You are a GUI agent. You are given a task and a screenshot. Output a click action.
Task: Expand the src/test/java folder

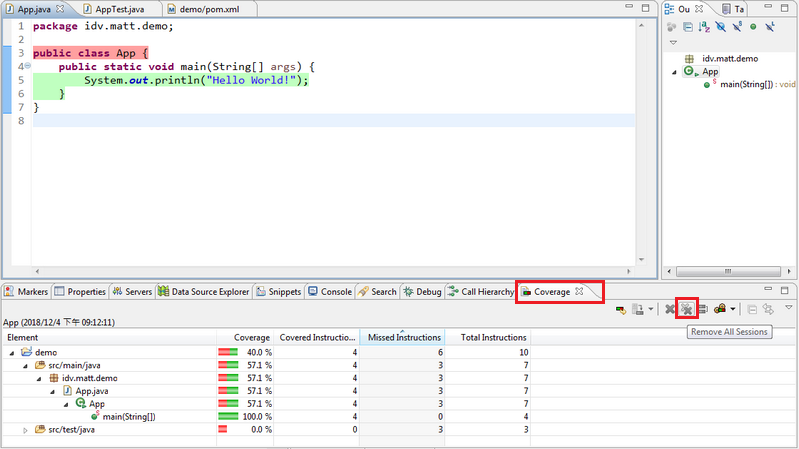[26, 429]
